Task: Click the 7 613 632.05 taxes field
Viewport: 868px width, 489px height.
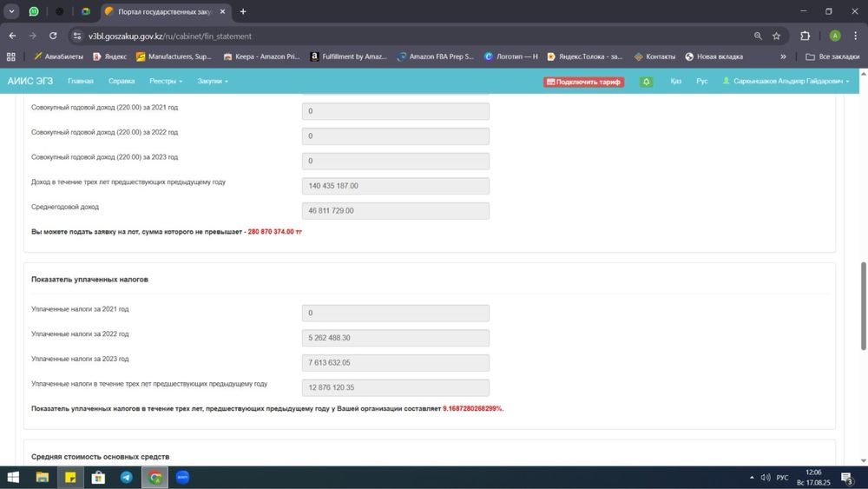Action: (395, 363)
